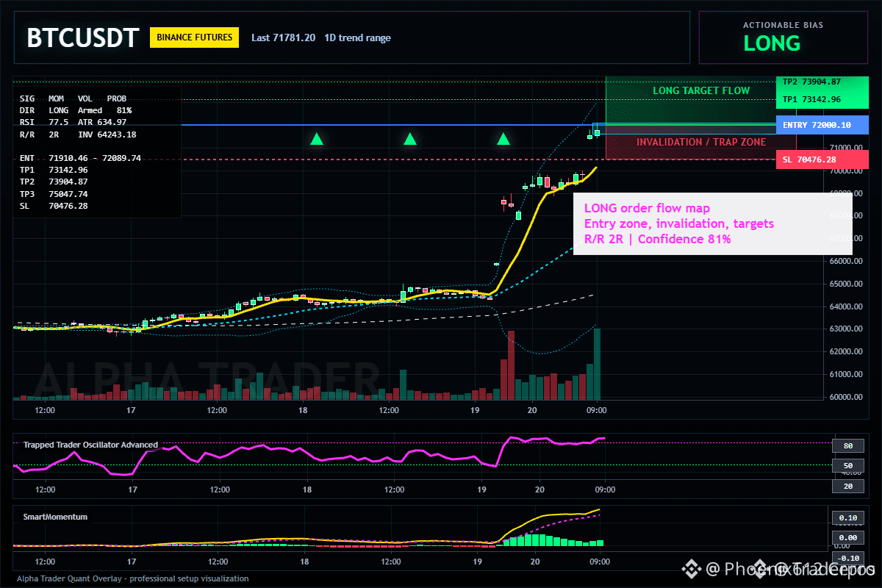The image size is (882, 588).
Task: Click the footer text 'Alpha Trader Quant Overlay'
Action: coord(68,578)
